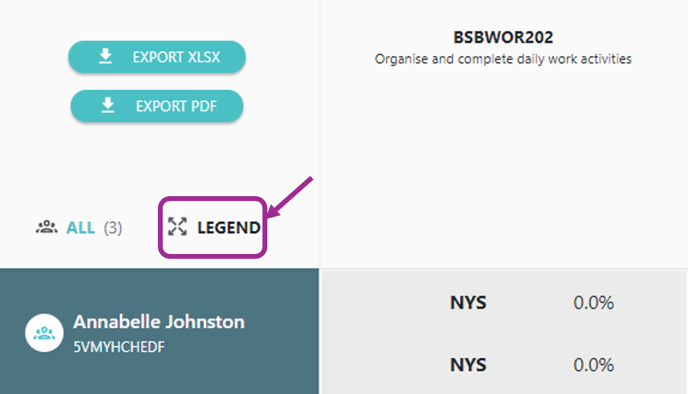This screenshot has height=394, width=688.
Task: Expand the LEGEND panel
Action: click(214, 227)
